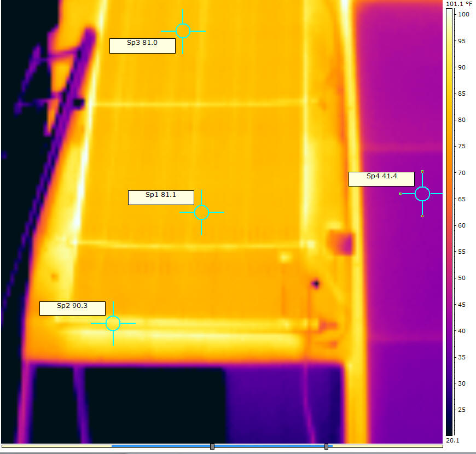Click the 'Sp2 90.3' temperature label
Image resolution: width=476 pixels, height=454 pixels.
(x=72, y=309)
